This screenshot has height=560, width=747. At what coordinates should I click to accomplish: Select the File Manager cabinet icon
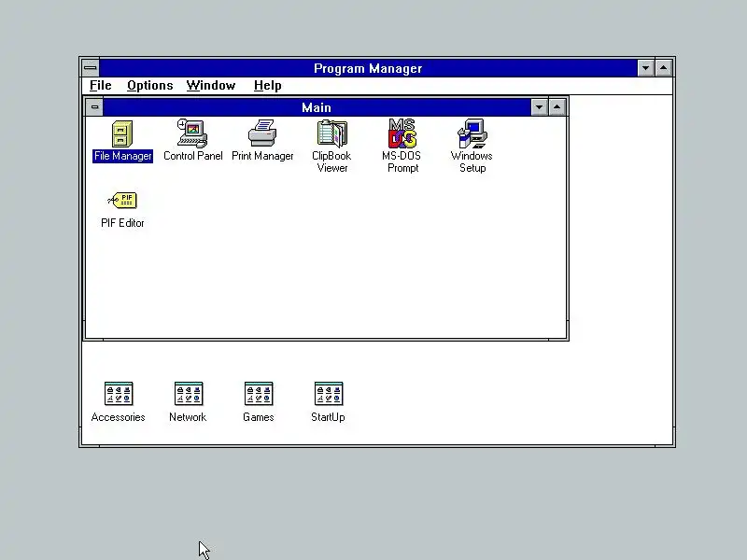click(x=122, y=133)
